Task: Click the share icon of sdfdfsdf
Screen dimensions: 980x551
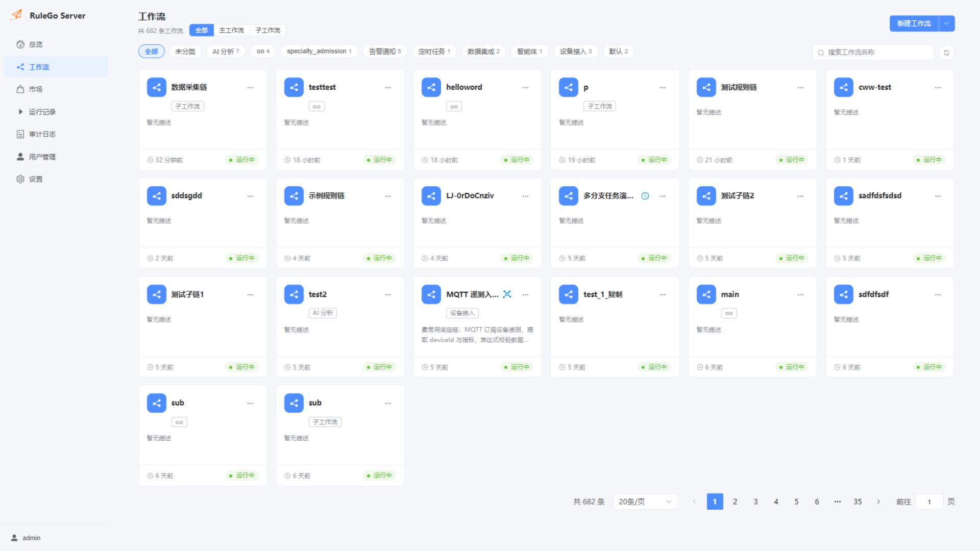Action: click(844, 294)
